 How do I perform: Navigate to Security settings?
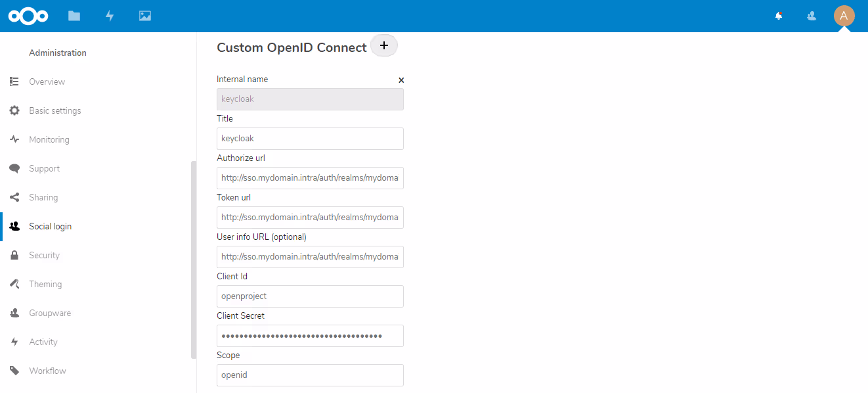[x=44, y=255]
